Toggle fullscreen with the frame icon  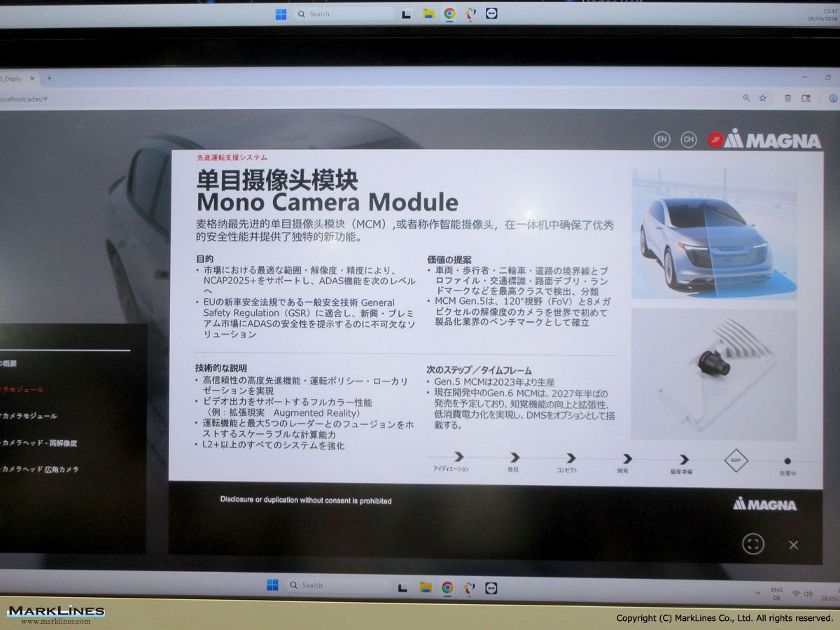[x=752, y=544]
